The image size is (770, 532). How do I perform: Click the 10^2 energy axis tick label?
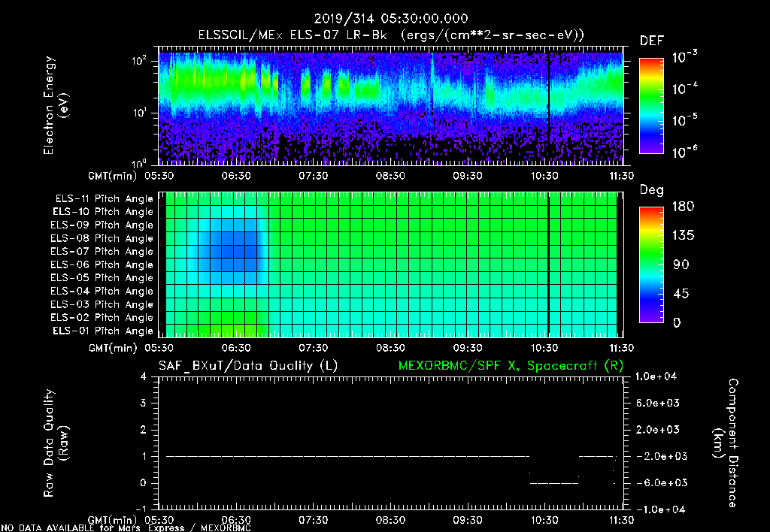click(x=139, y=61)
